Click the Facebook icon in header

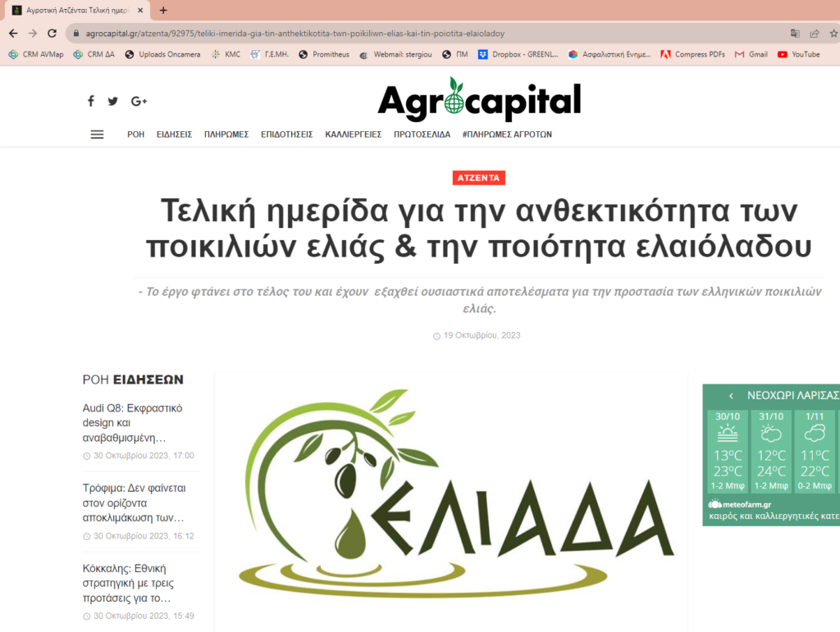click(91, 101)
